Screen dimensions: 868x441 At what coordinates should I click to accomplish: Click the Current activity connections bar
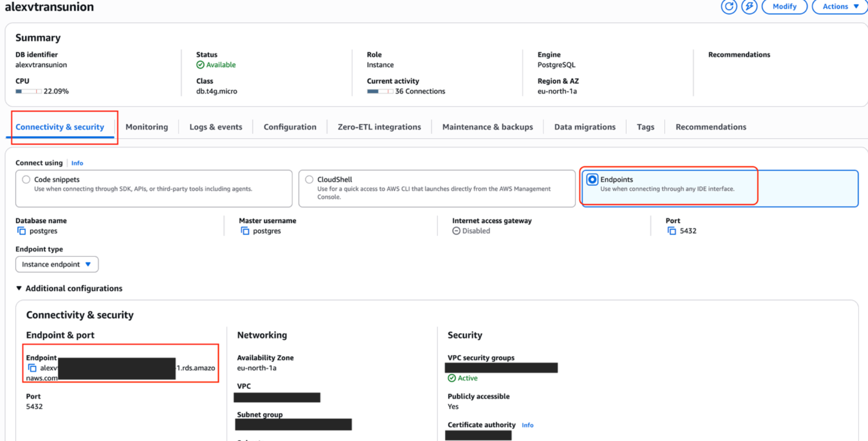380,91
